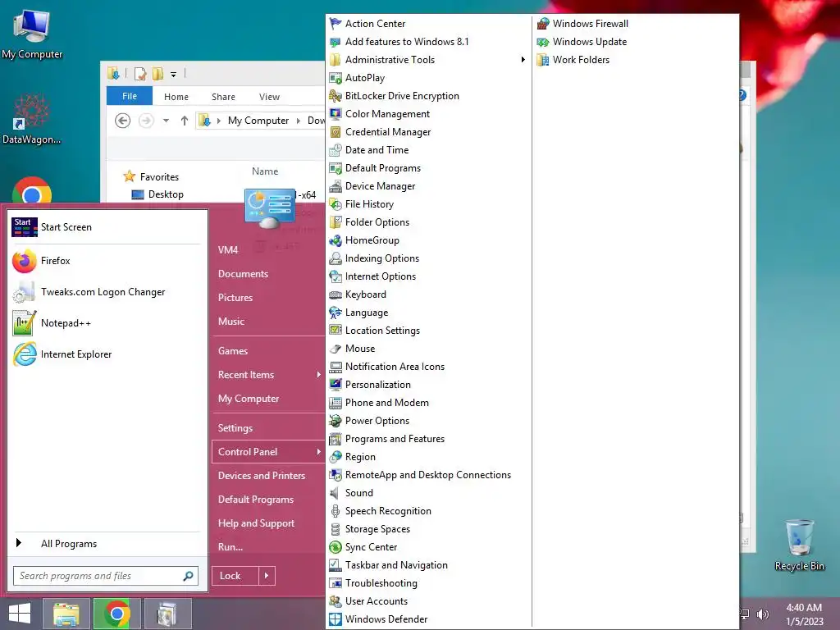Open DataWagon desktop shortcut
Viewport: 840px width, 630px height.
[x=32, y=120]
